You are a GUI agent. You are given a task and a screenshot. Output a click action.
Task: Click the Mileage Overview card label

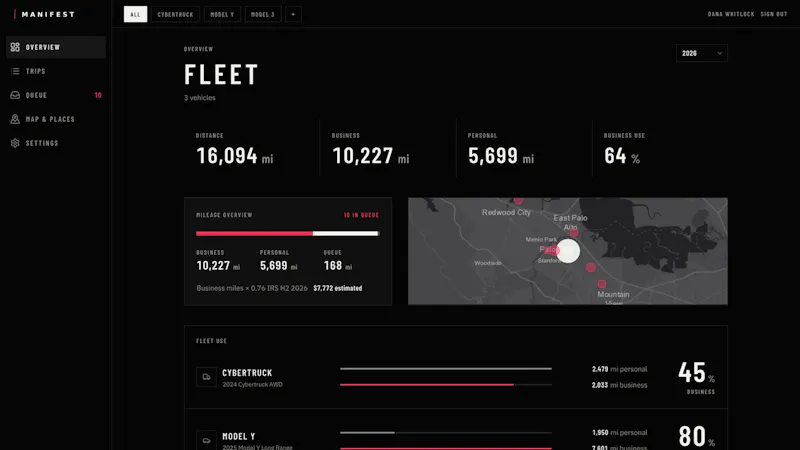[224, 215]
